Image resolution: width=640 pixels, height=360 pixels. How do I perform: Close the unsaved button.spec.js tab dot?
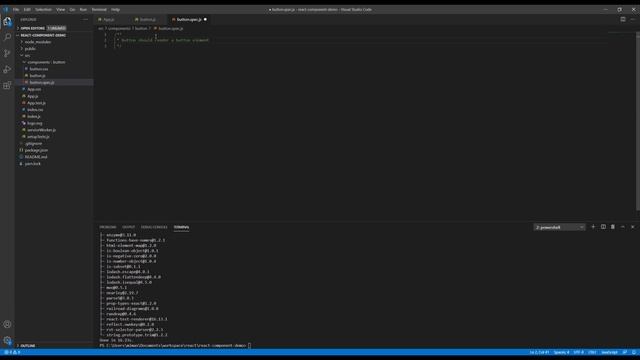205,19
